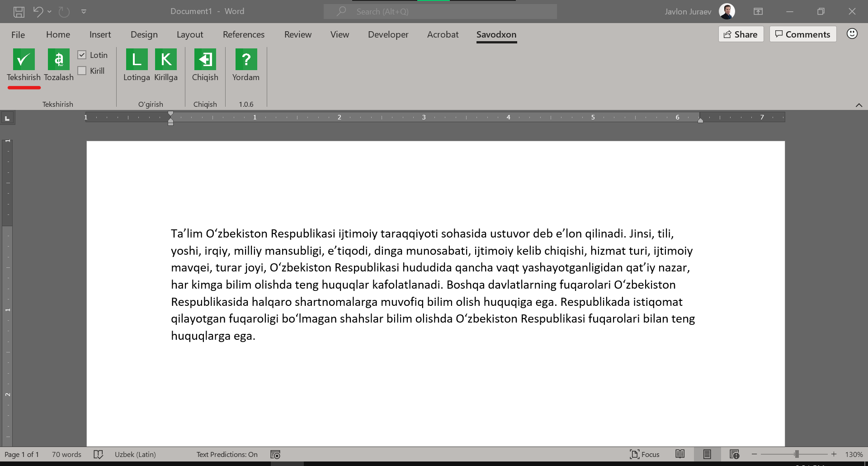Save document with the save icon
The height and width of the screenshot is (466, 868).
coord(19,12)
